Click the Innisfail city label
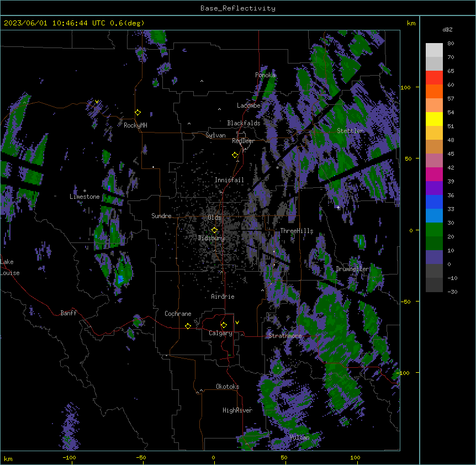The image size is (476, 465). tap(229, 180)
